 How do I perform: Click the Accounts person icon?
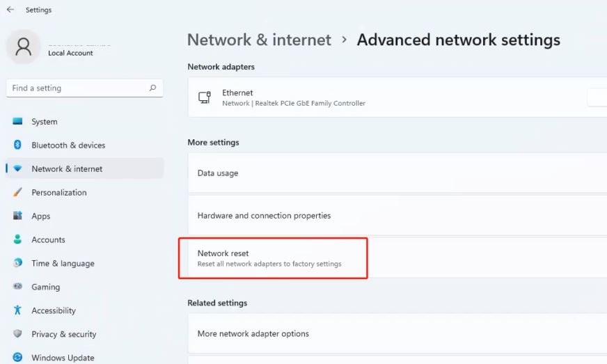18,240
